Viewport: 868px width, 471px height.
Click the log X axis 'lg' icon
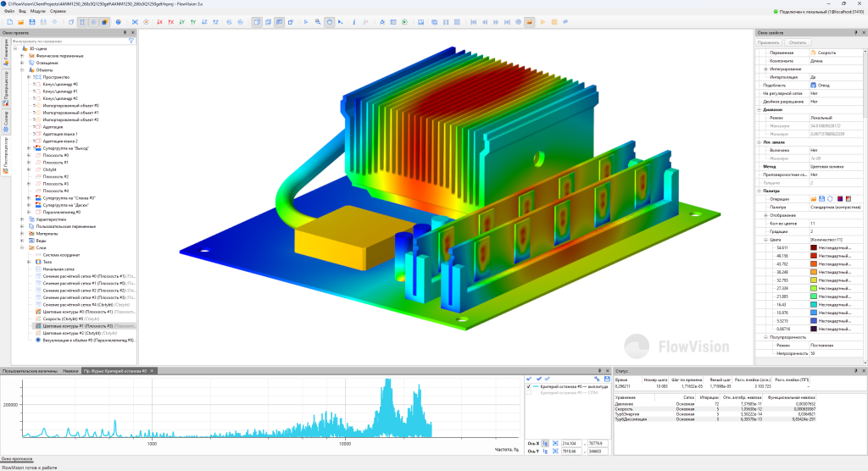click(545, 443)
